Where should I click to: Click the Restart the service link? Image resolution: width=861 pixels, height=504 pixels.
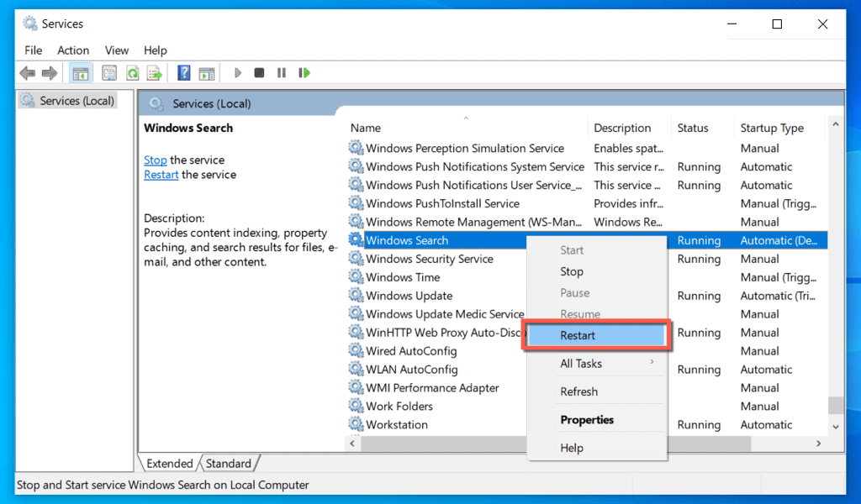pyautogui.click(x=161, y=175)
